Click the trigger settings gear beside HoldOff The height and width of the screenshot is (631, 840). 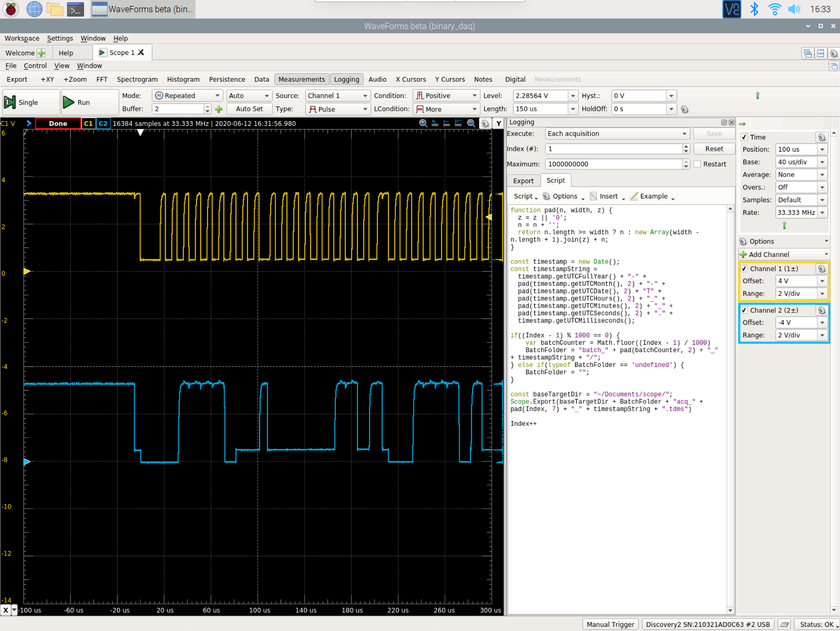[685, 109]
